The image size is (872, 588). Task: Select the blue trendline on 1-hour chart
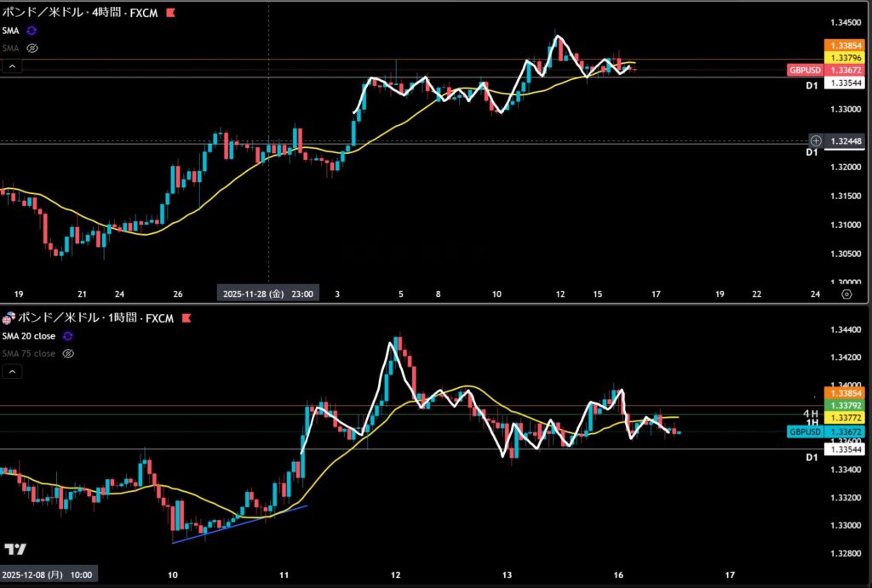coord(239,523)
